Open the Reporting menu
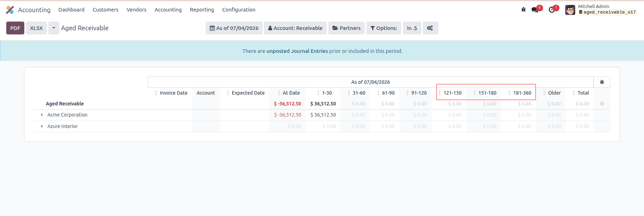The image size is (644, 216). 202,10
